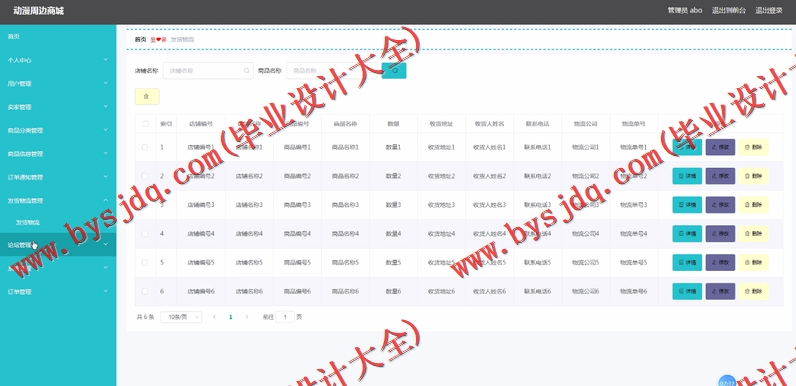Go to previous page arrow
Viewport: 796px width, 386px height.
(214, 317)
